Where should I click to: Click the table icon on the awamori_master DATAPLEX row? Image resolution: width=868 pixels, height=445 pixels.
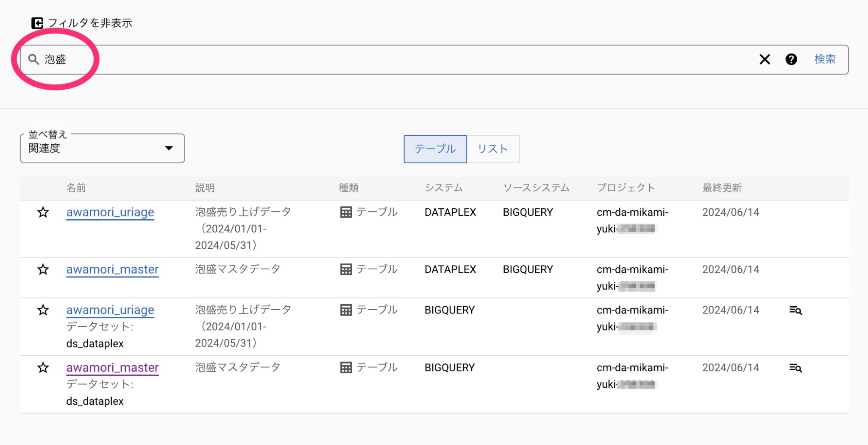click(346, 269)
